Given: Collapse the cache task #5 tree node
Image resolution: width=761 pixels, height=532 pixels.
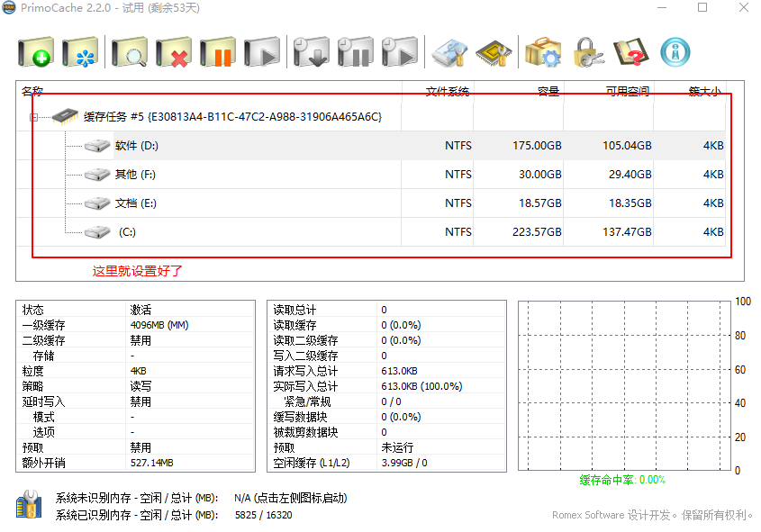Looking at the screenshot, I should pyautogui.click(x=33, y=117).
